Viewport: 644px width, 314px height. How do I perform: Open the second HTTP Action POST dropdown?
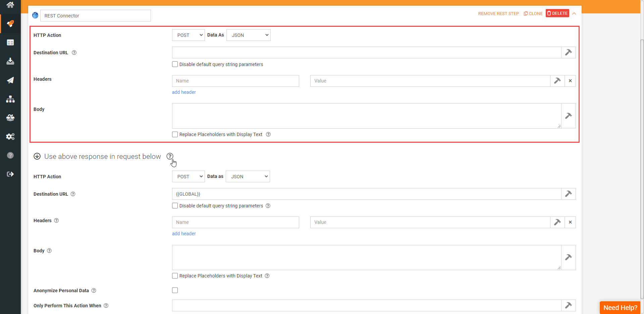(189, 177)
